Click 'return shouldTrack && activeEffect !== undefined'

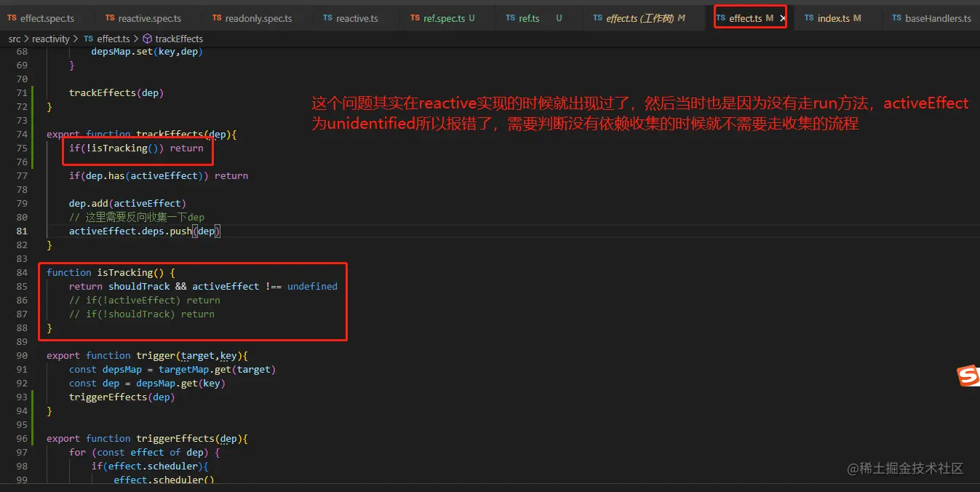click(x=203, y=287)
